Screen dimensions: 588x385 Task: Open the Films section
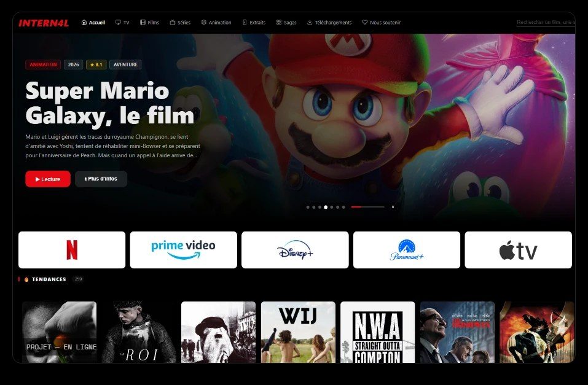click(x=150, y=23)
